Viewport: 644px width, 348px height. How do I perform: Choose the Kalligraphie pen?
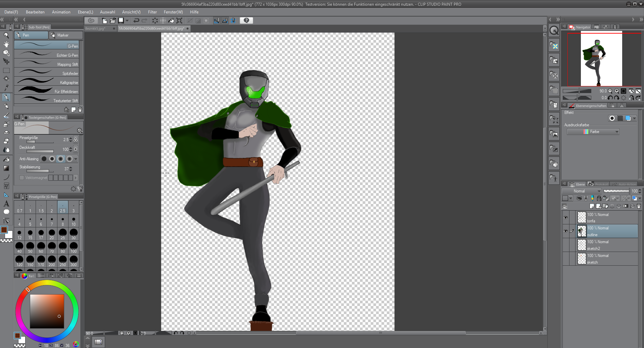[48, 82]
